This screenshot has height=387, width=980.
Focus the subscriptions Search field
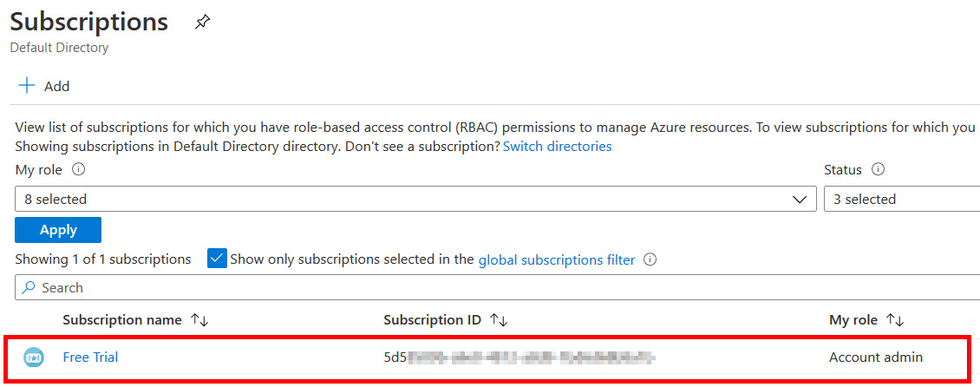point(498,287)
